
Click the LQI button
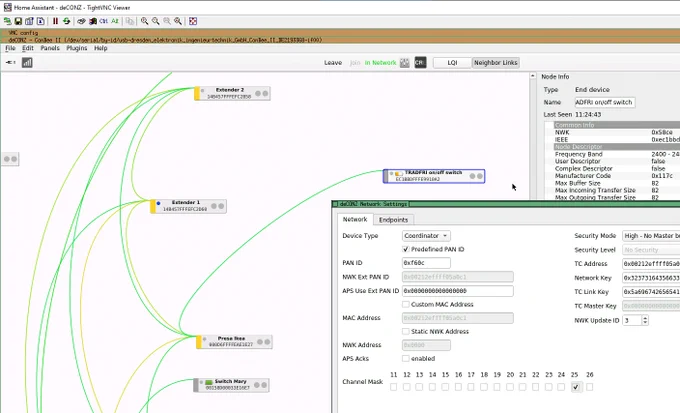coord(452,62)
